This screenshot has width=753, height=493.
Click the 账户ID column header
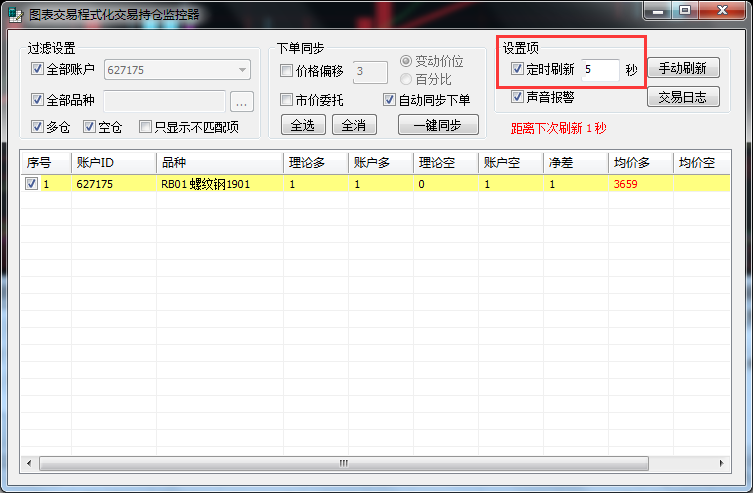(114, 163)
